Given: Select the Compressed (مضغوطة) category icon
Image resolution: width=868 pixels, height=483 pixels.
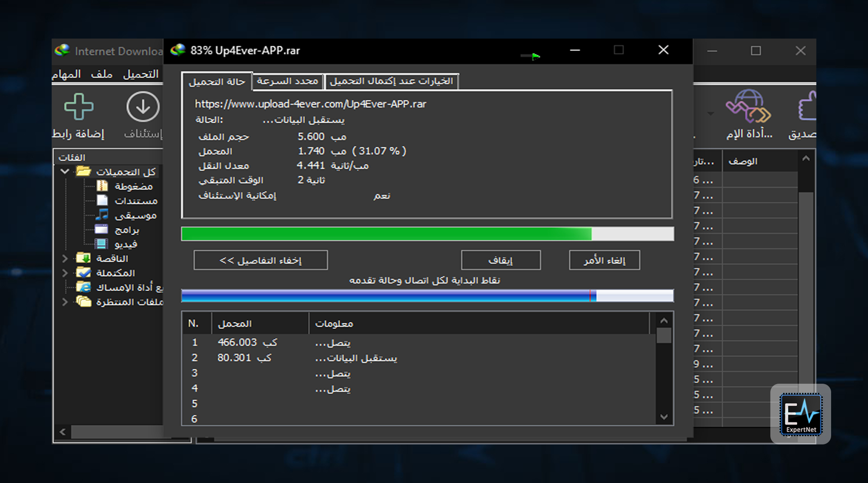Looking at the screenshot, I should [102, 186].
